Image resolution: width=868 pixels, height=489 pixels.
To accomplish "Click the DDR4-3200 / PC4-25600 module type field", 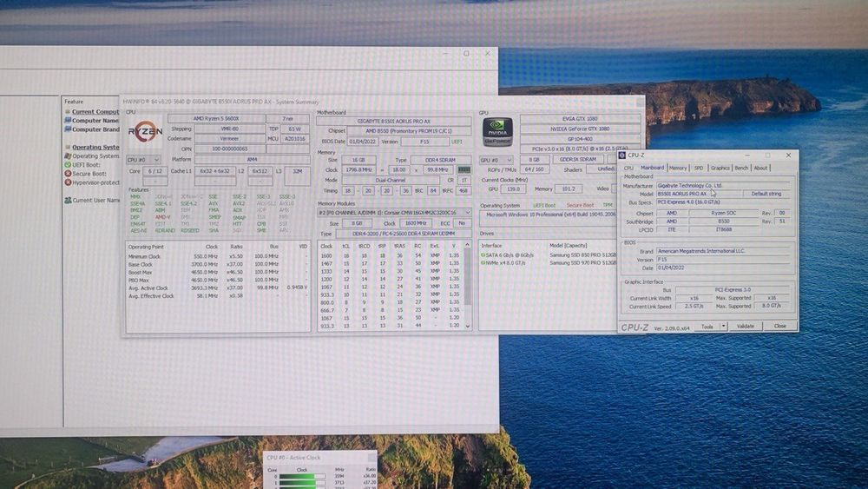I will click(x=404, y=234).
